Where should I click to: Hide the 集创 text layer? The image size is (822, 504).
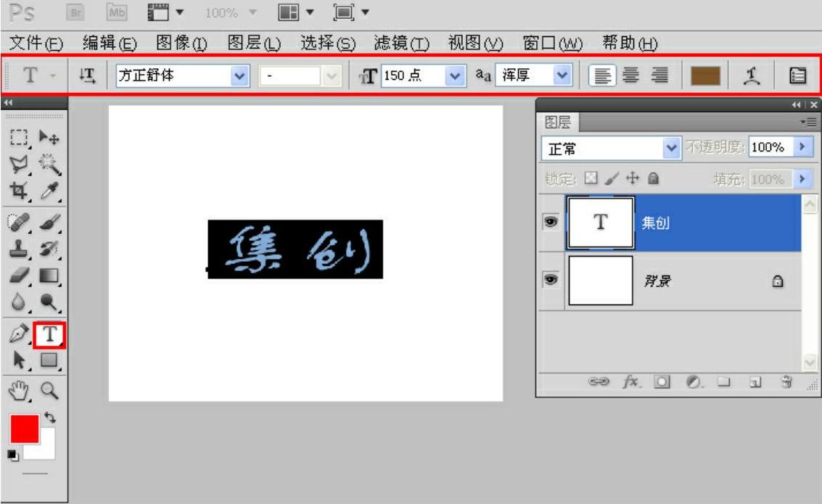551,223
